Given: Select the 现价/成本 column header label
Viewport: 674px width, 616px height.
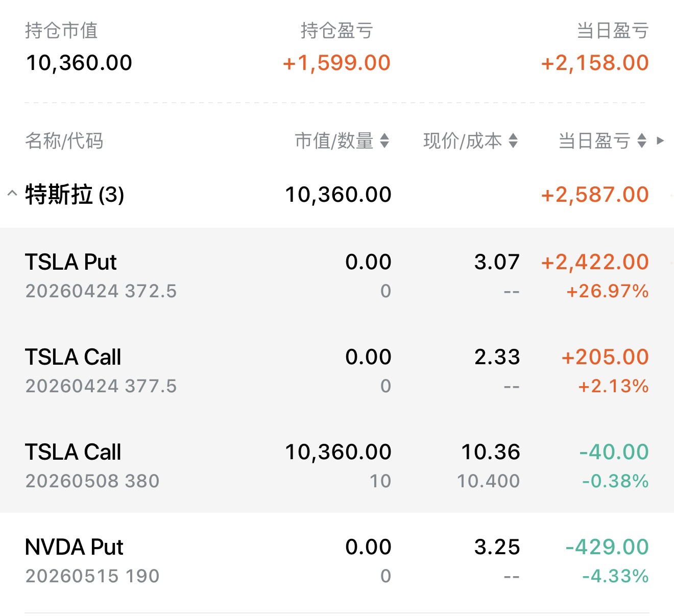Looking at the screenshot, I should tap(463, 140).
